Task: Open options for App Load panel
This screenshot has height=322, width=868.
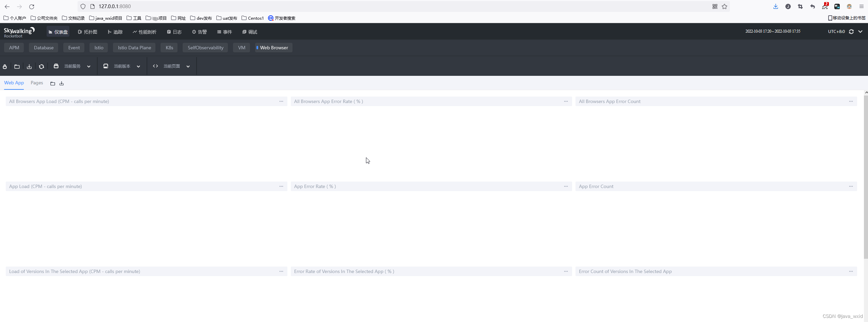Action: [281, 186]
